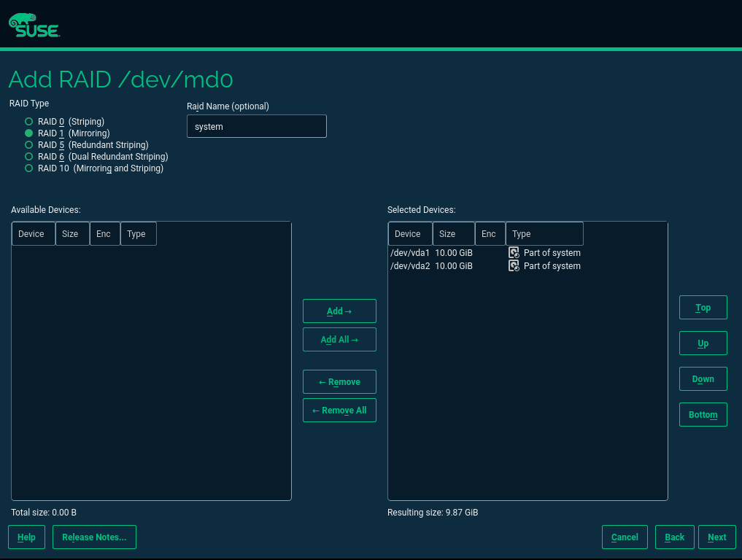Move selected device to Top
The image size is (742, 560).
click(703, 308)
